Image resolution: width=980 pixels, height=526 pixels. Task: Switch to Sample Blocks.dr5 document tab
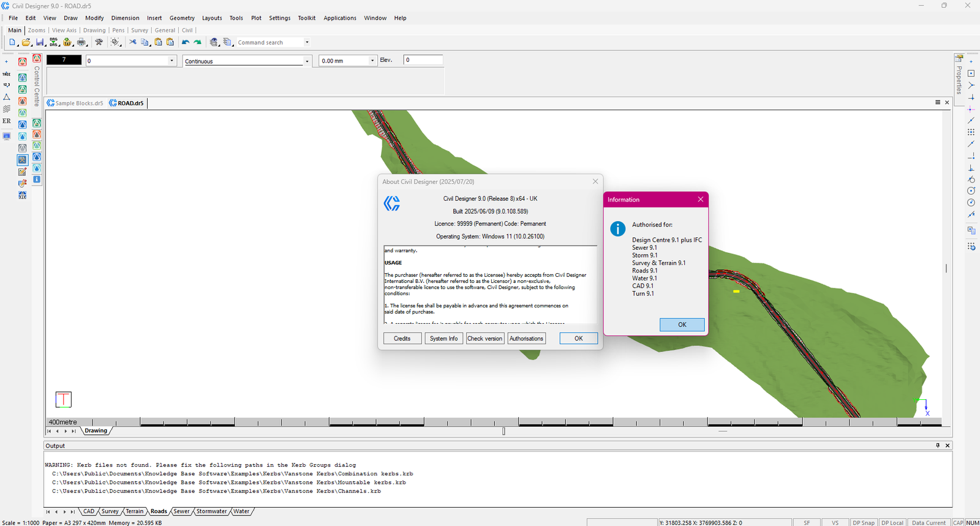click(75, 103)
